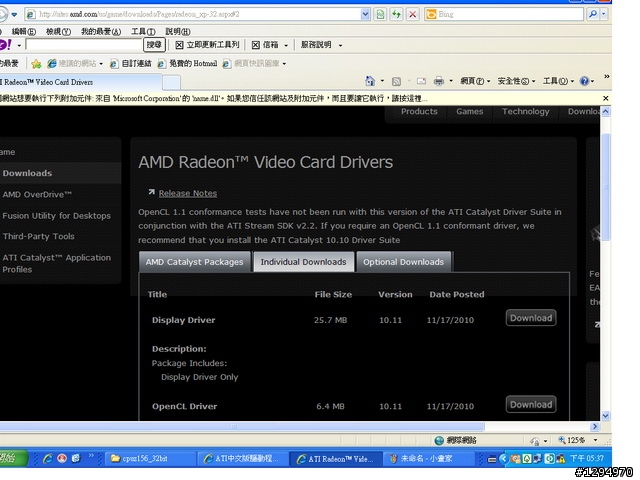This screenshot has height=480, width=640.
Task: Open the 檢視(V) menu
Action: [x=58, y=31]
